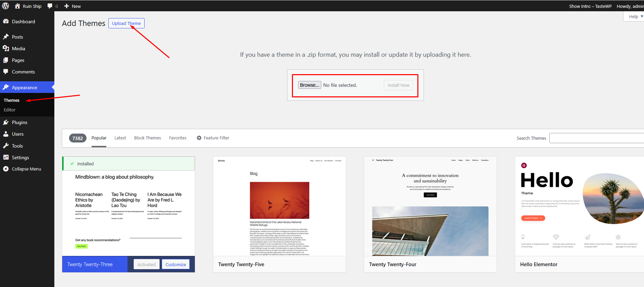This screenshot has height=287, width=644.
Task: Click the WordPress logo icon in the admin bar
Action: point(5,6)
